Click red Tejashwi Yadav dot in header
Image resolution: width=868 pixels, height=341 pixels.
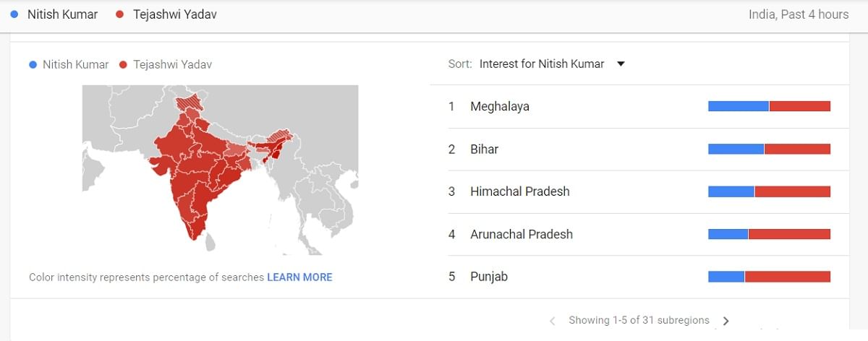coord(119,14)
